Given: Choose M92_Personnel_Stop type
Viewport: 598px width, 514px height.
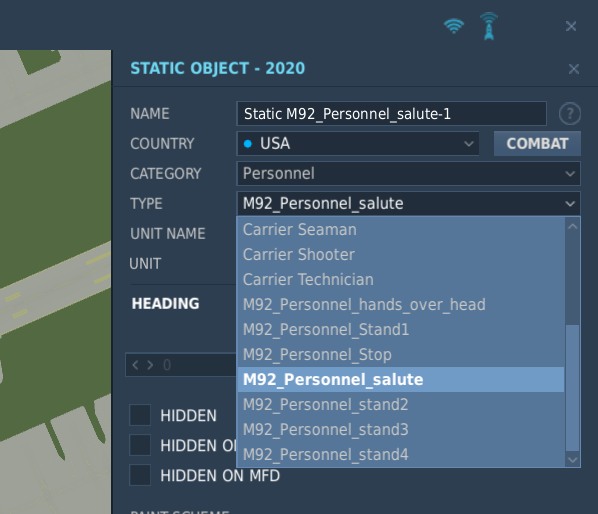Looking at the screenshot, I should tap(401, 355).
